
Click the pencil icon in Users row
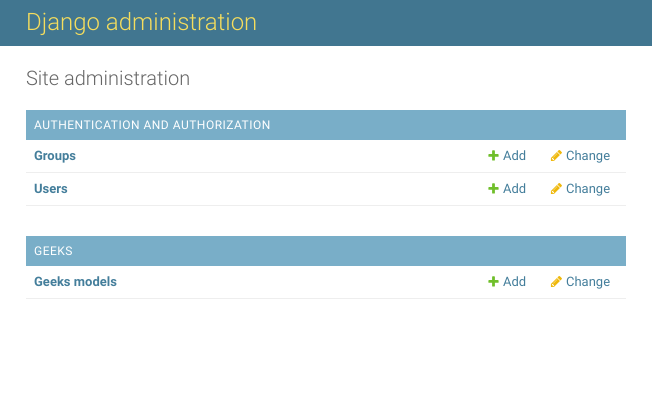(556, 188)
